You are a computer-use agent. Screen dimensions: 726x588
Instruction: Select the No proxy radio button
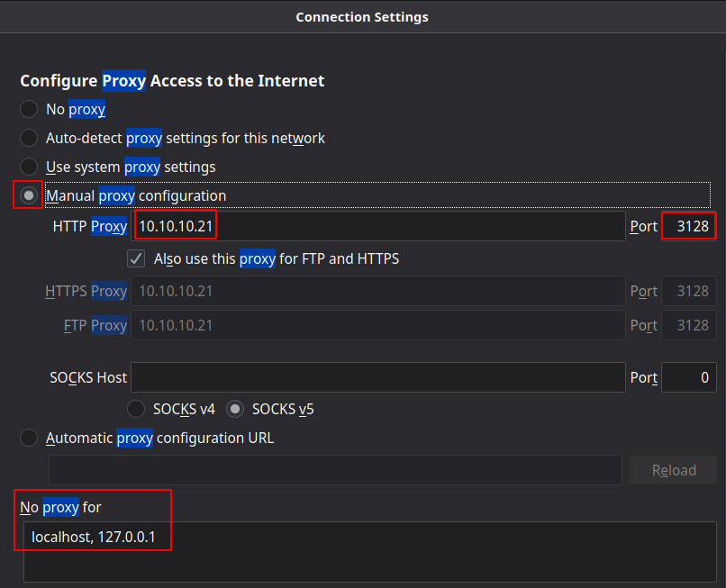point(30,110)
